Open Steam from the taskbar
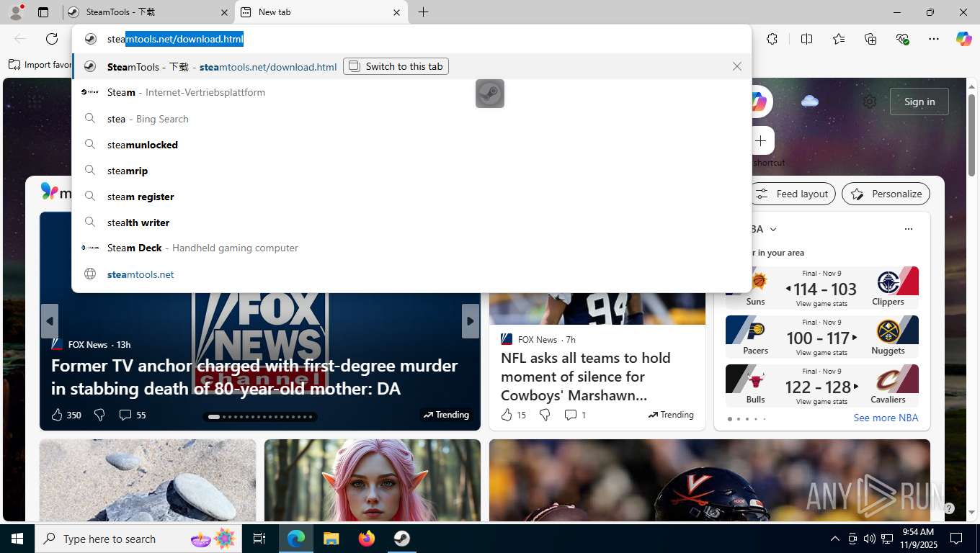The height and width of the screenshot is (553, 980). point(402,539)
